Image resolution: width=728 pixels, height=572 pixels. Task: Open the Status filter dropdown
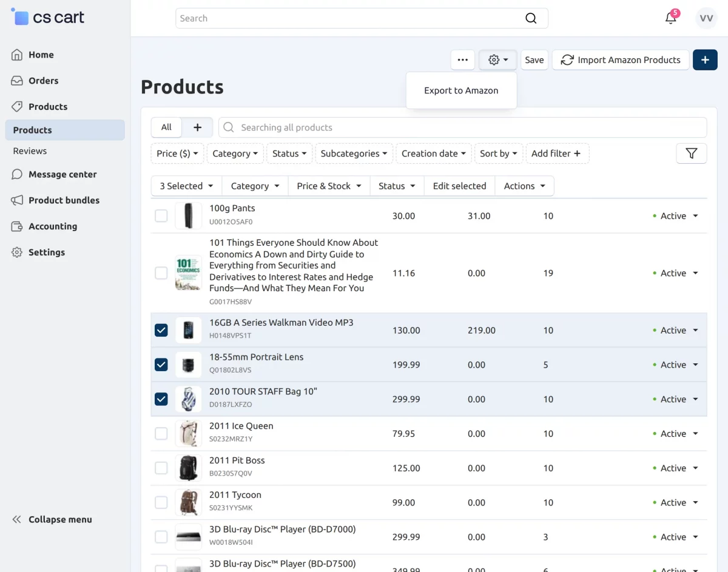coord(289,153)
